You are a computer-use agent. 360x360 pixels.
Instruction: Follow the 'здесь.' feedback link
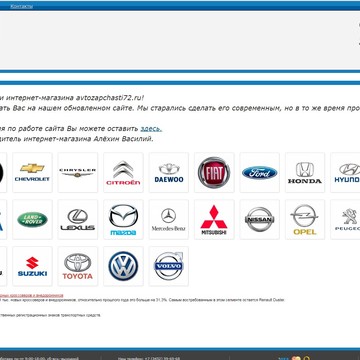point(151,129)
